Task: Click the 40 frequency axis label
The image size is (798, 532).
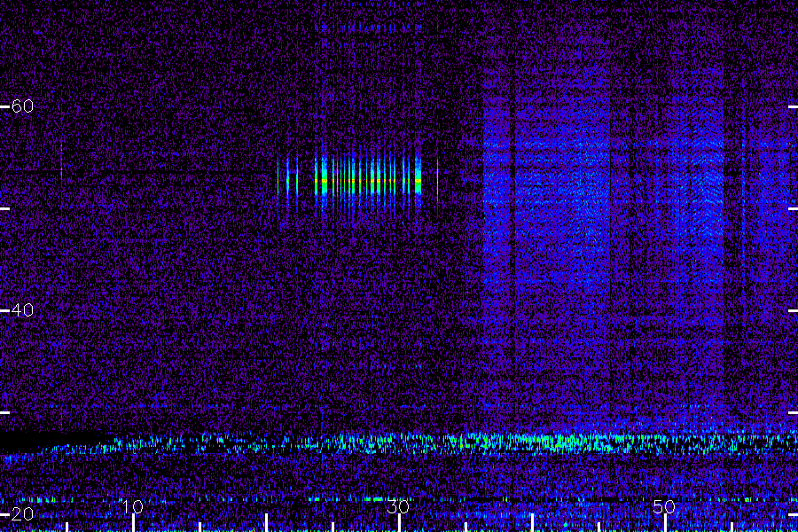Action: point(22,310)
